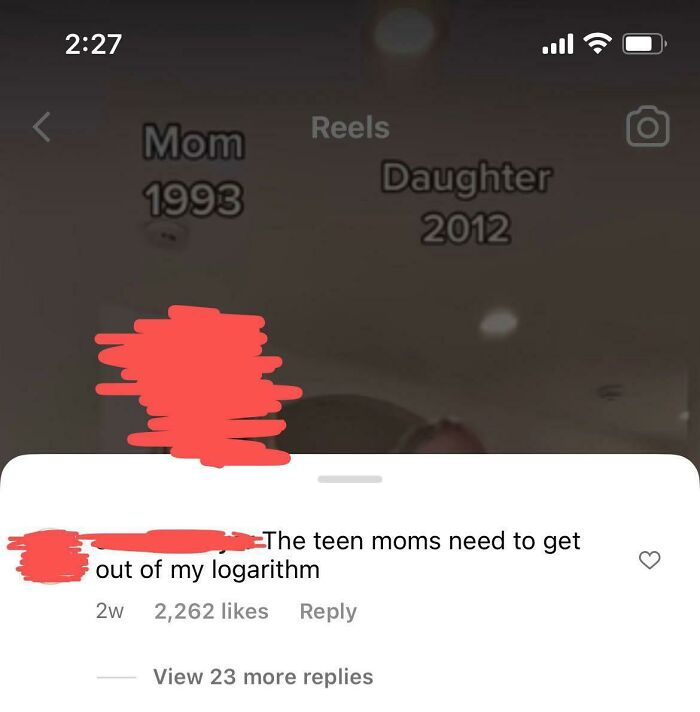Viewport: 700px width, 712px height.
Task: Grab the comments sheet drag handle
Action: coord(350,479)
